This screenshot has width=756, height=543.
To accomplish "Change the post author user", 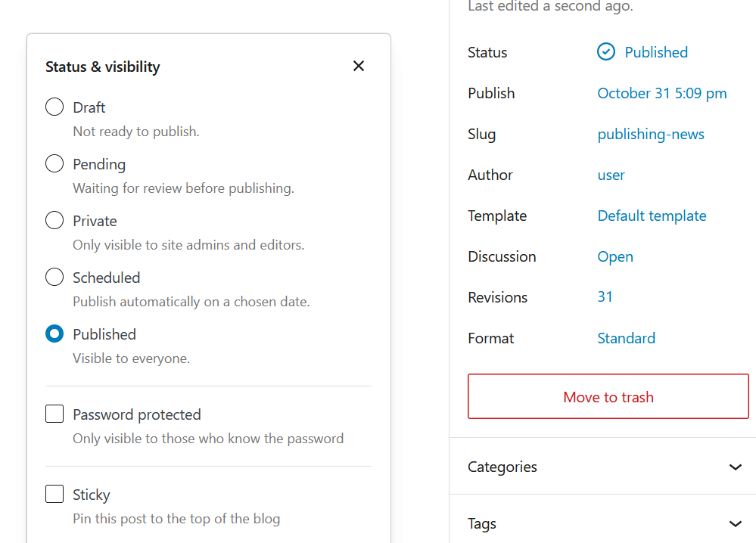I will 611,175.
